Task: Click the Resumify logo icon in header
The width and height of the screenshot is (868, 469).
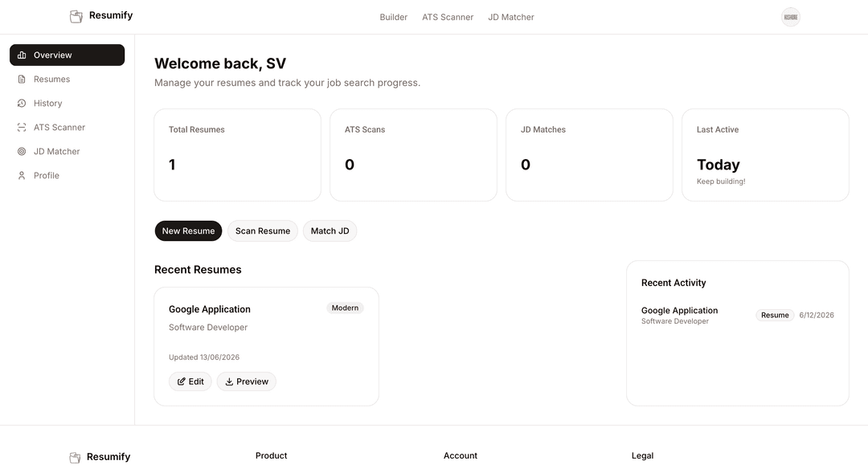Action: [76, 17]
